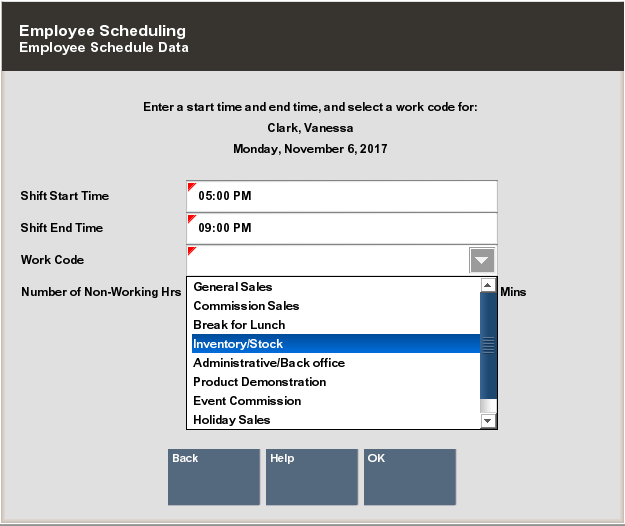The image size is (625, 526).
Task: Choose Holiday Sales option
Action: pyautogui.click(x=336, y=420)
